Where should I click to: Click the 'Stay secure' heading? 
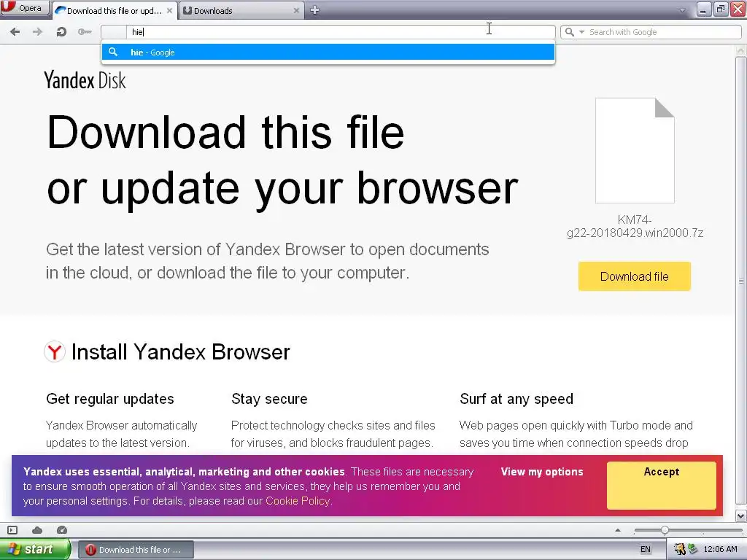269,399
